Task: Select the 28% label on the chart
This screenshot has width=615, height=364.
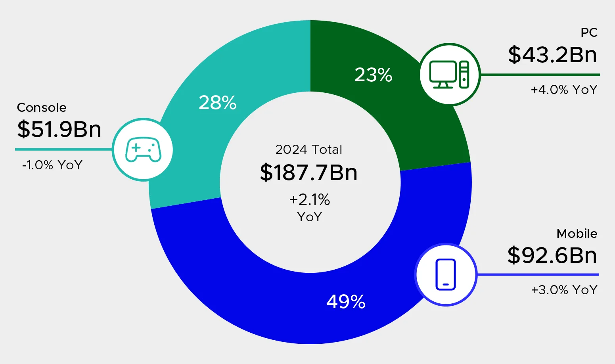Action: (x=217, y=103)
